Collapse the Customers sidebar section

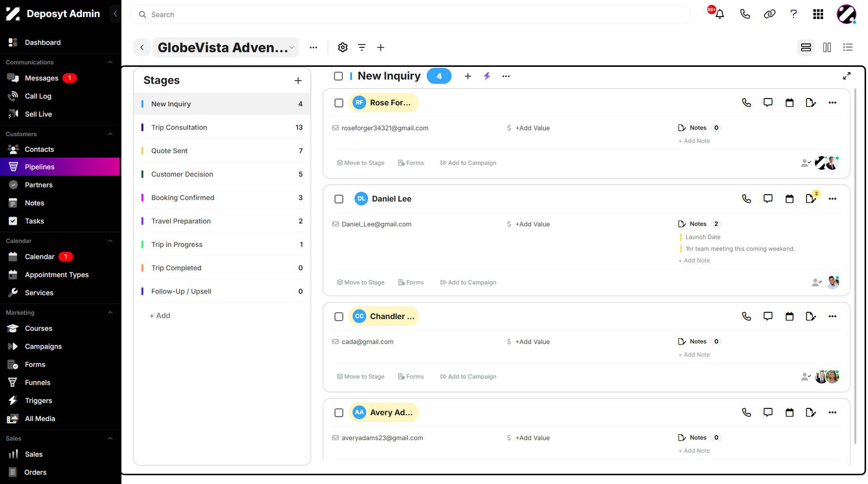(110, 134)
